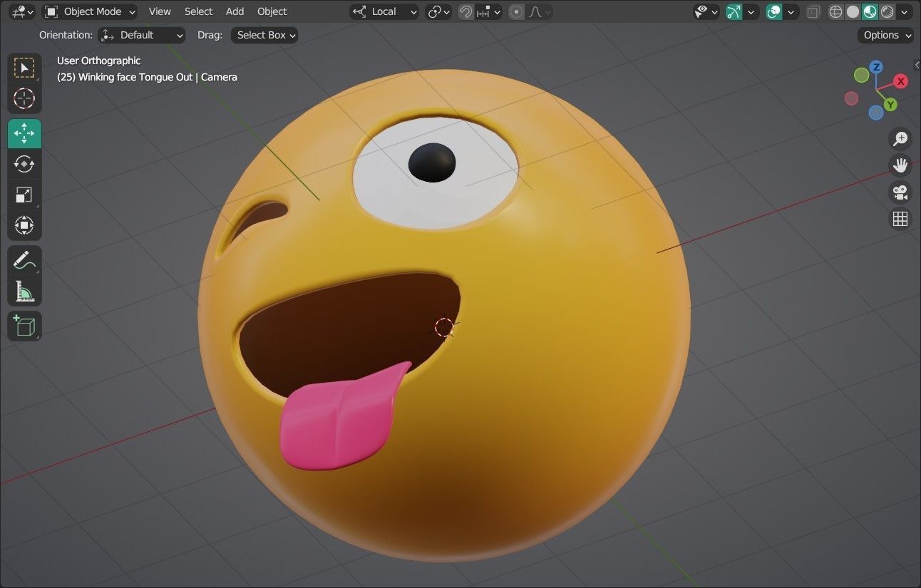Toggle X-ray mode
The height and width of the screenshot is (588, 921).
813,11
